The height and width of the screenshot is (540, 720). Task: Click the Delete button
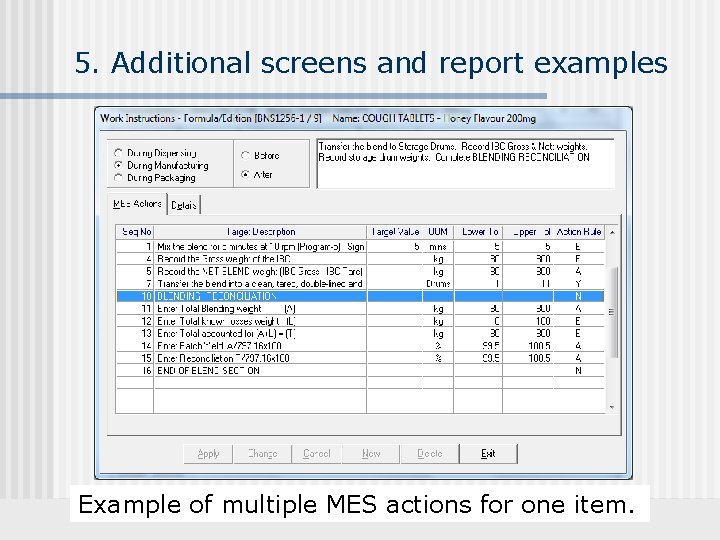(429, 454)
